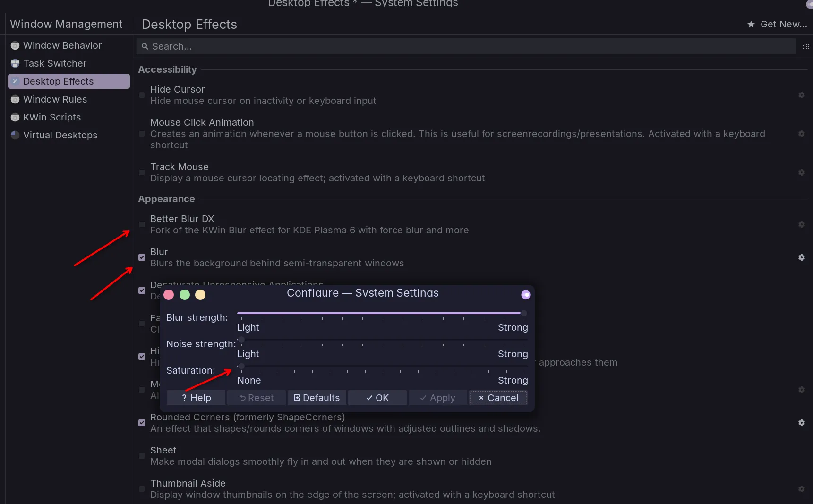Click the green dot on Configure titlebar
Screen dimensions: 813x504
pyautogui.click(x=185, y=295)
